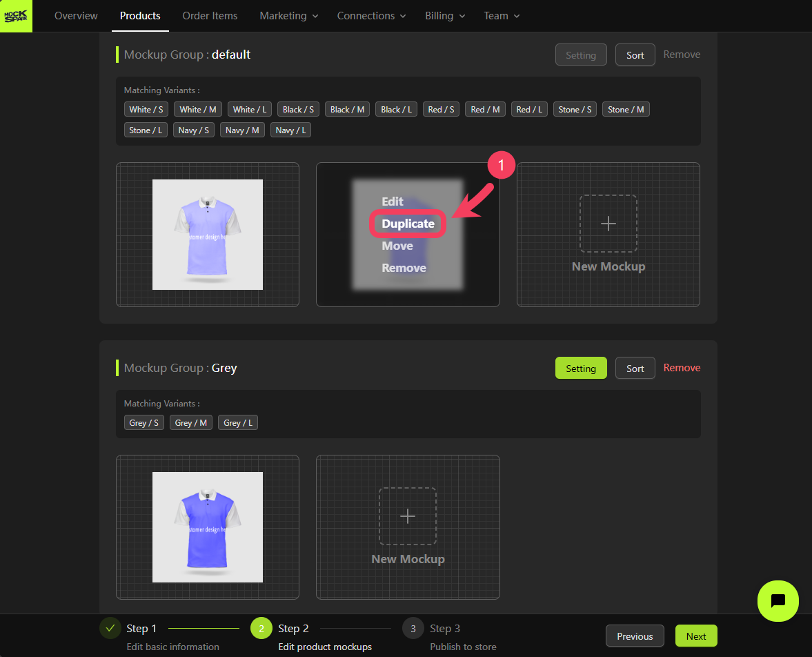Click the MockSpark logo icon
The width and height of the screenshot is (812, 657).
pos(16,16)
